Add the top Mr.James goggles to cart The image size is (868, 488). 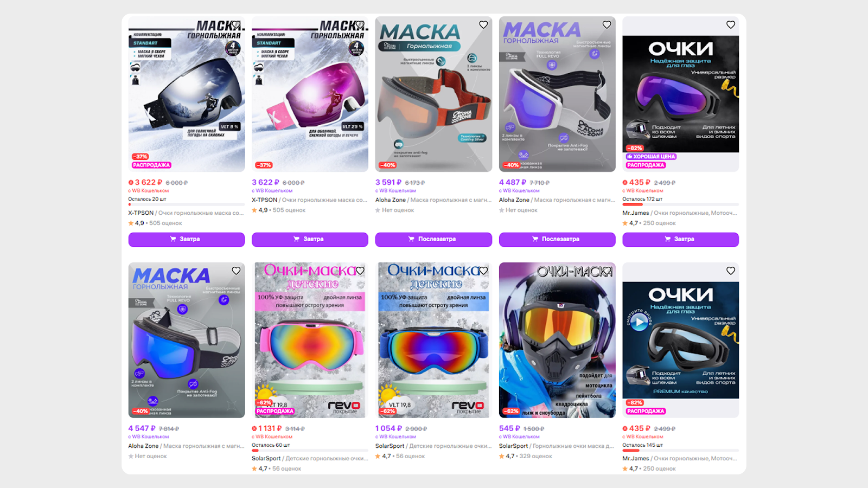pyautogui.click(x=681, y=239)
